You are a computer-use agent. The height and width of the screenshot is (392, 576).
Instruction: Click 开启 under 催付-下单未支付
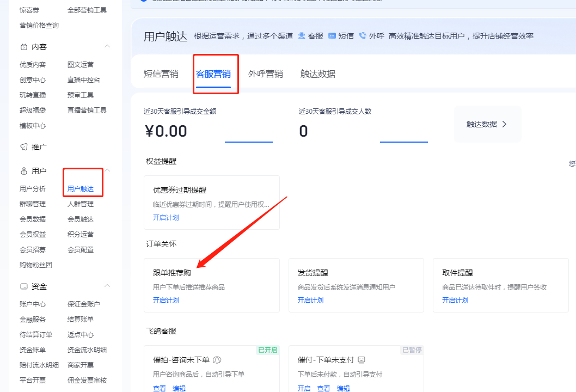pyautogui.click(x=304, y=388)
